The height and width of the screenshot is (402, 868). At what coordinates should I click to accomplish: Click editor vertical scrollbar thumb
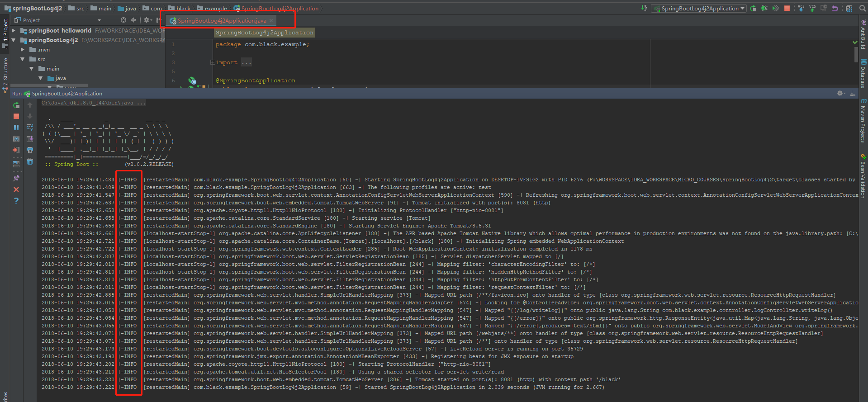click(856, 55)
